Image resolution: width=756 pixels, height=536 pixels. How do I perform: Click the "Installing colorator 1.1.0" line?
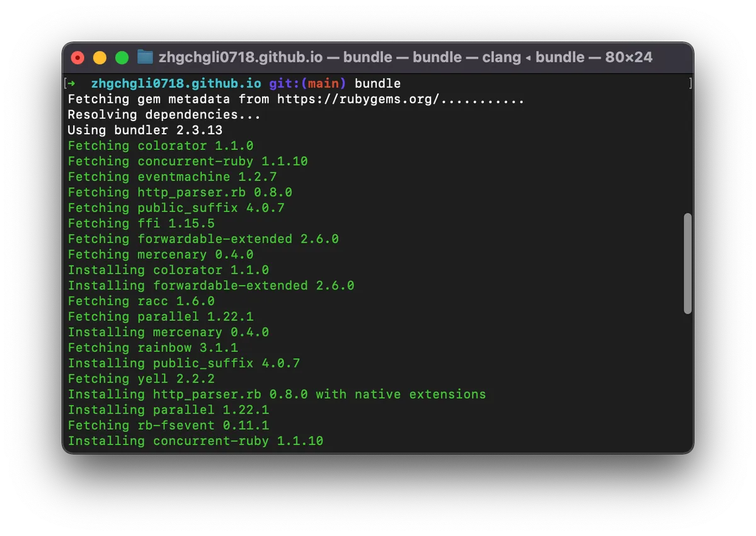[x=168, y=270]
